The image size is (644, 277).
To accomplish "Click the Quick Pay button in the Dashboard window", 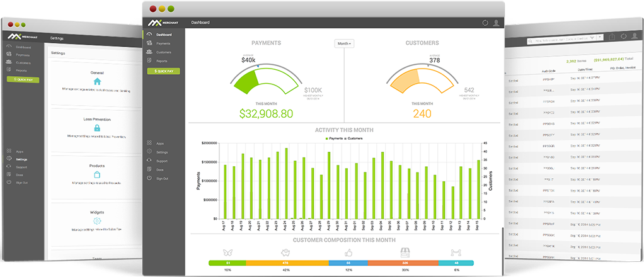I will coord(163,71).
